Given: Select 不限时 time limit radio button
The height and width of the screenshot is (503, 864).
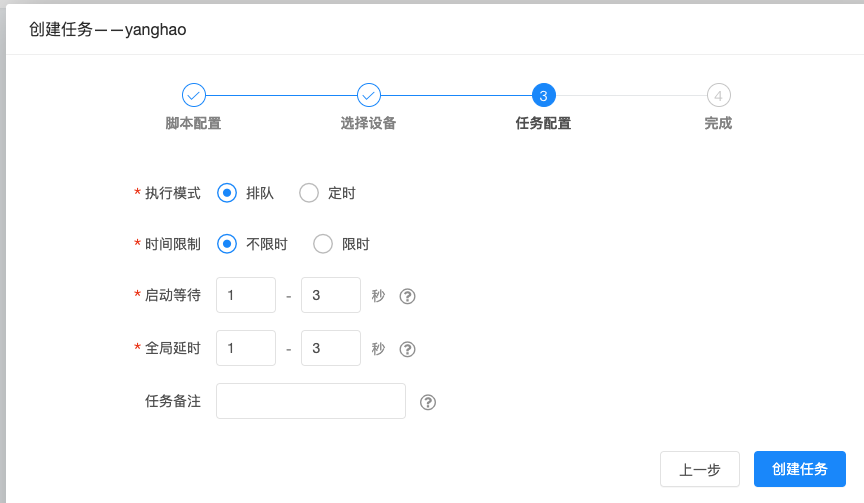Looking at the screenshot, I should 227,244.
